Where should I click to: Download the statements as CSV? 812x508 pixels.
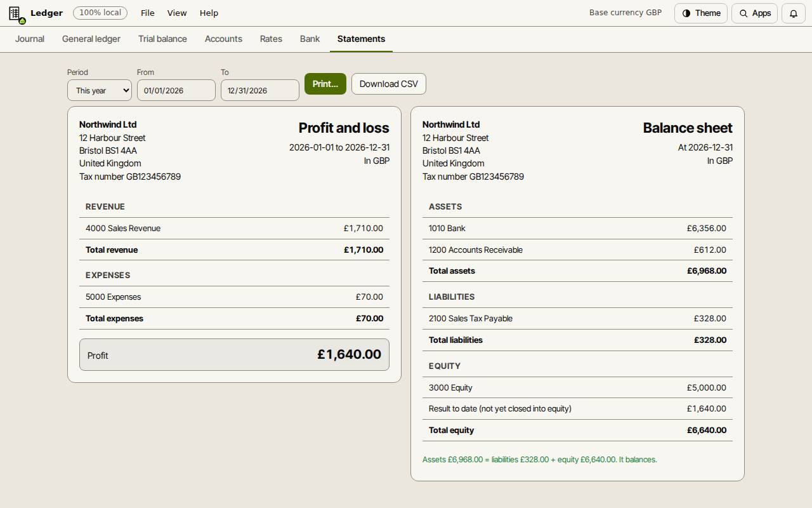click(389, 84)
